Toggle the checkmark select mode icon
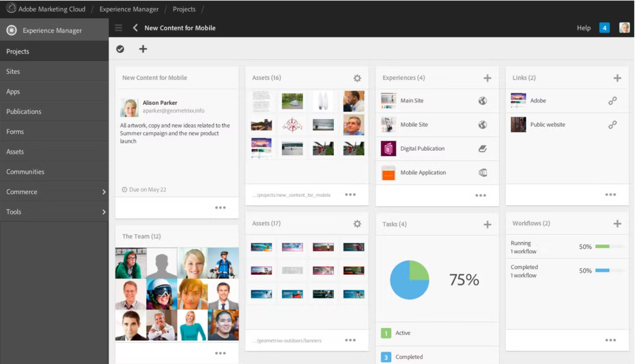The height and width of the screenshot is (364, 635). coord(120,49)
